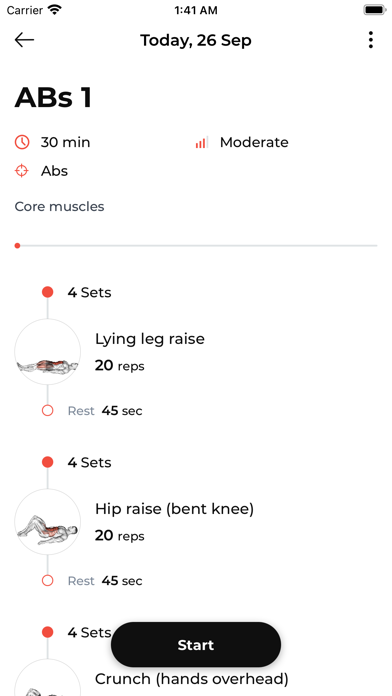Tap the back arrow icon

click(24, 40)
